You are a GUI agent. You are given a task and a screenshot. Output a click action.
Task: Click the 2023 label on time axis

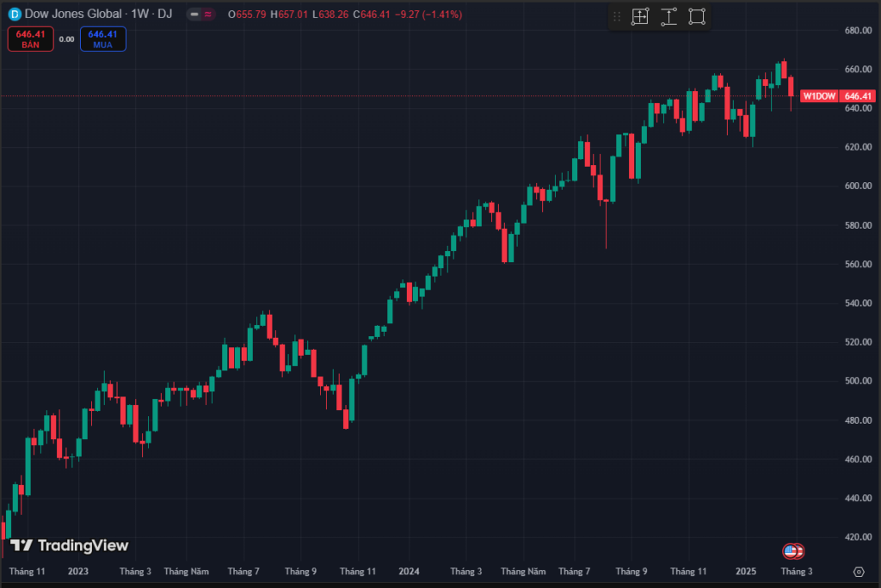pos(78,571)
